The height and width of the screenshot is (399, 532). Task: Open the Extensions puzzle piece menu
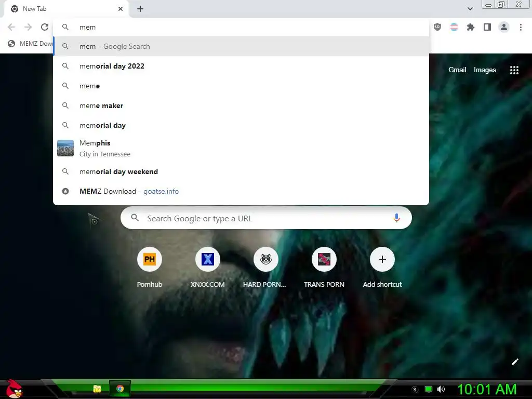[x=471, y=27]
